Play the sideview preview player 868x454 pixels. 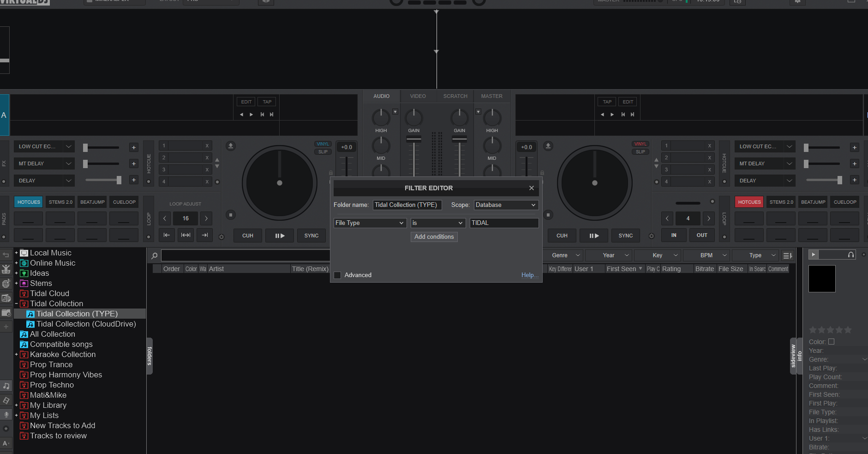814,254
